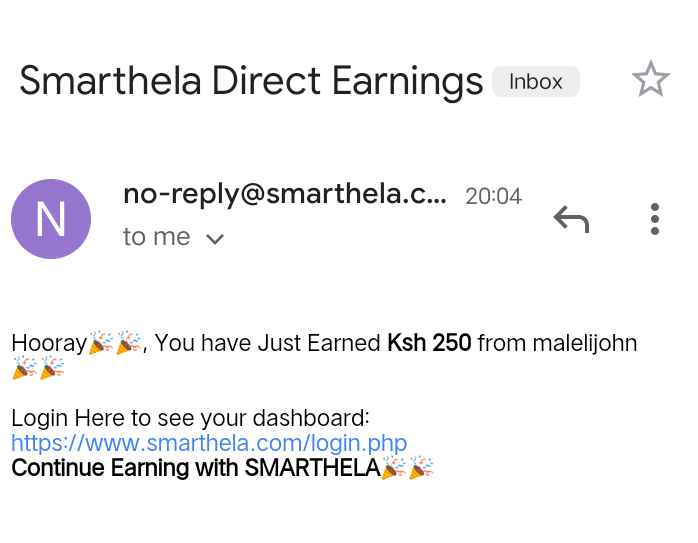Click the bold 'Ksh 250' amount
Image resolution: width=698 pixels, height=543 pixels.
(429, 343)
